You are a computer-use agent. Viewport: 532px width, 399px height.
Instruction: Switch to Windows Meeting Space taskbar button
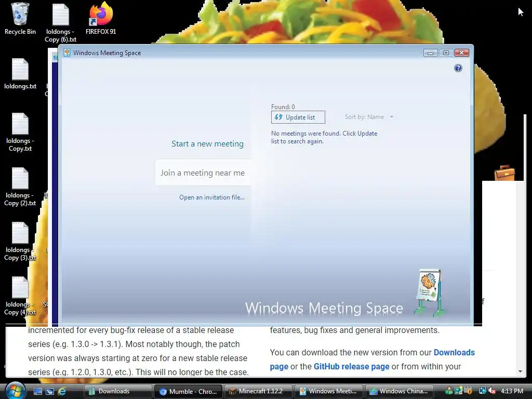[329, 391]
